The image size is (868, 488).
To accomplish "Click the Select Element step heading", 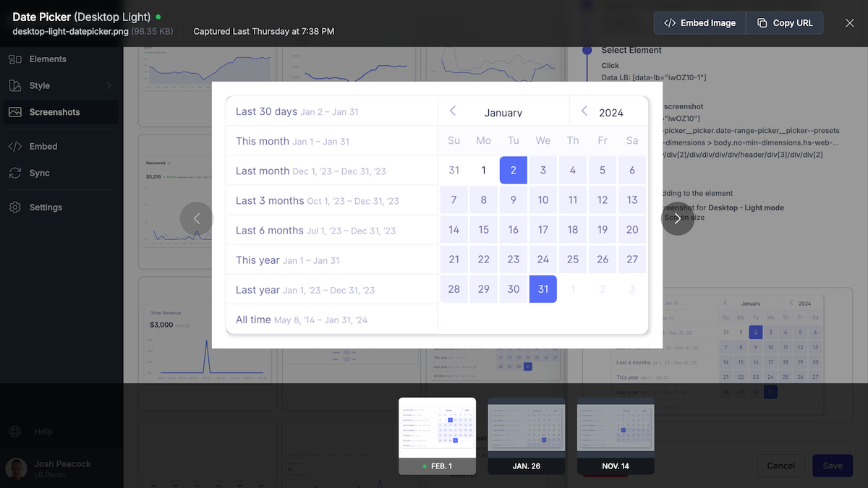I will 631,50.
